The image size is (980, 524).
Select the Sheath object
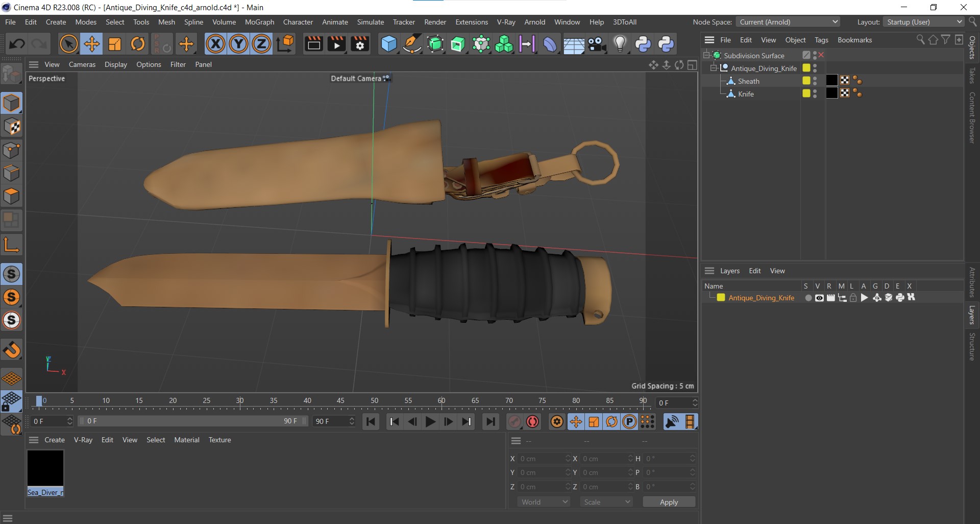[x=748, y=81]
